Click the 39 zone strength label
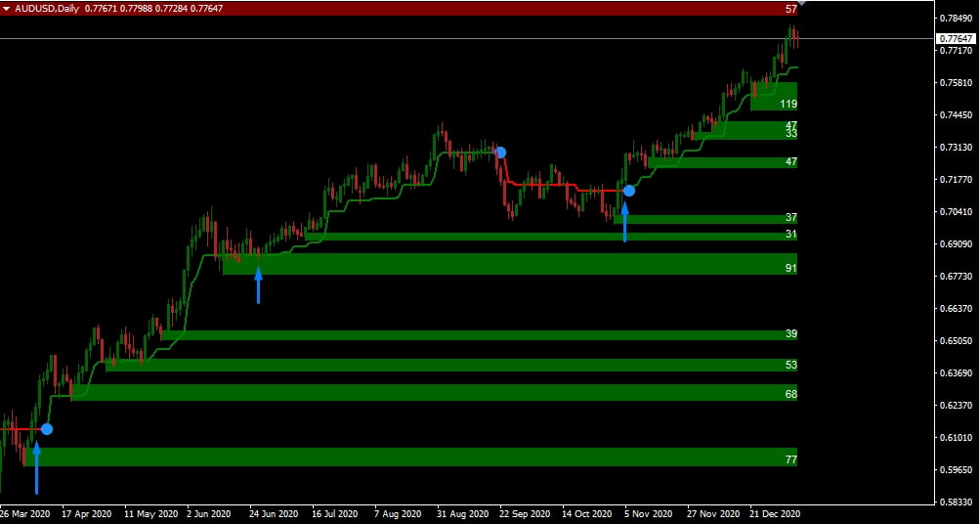 coord(791,334)
